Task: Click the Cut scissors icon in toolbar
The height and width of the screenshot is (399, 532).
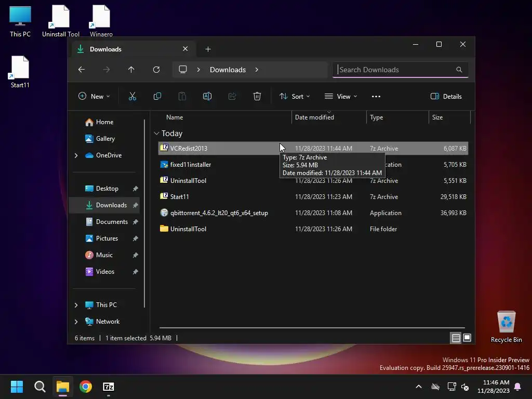Action: [x=132, y=96]
